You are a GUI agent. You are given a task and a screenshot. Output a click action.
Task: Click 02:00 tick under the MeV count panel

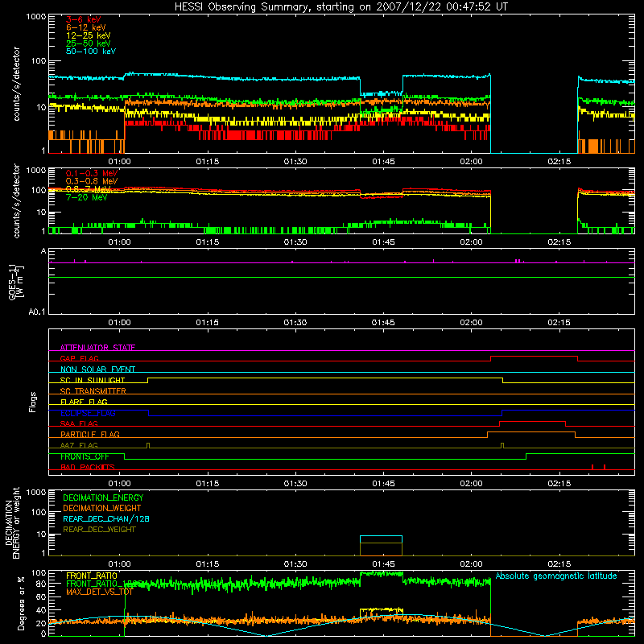click(471, 242)
